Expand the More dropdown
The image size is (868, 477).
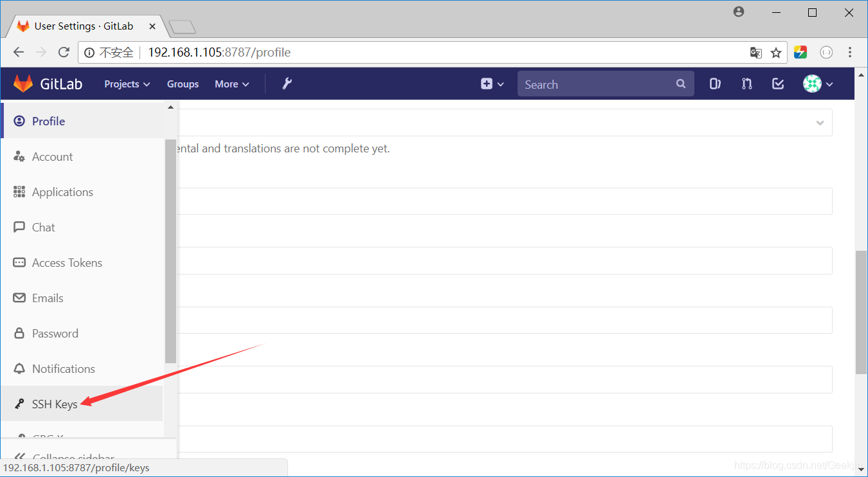click(232, 84)
